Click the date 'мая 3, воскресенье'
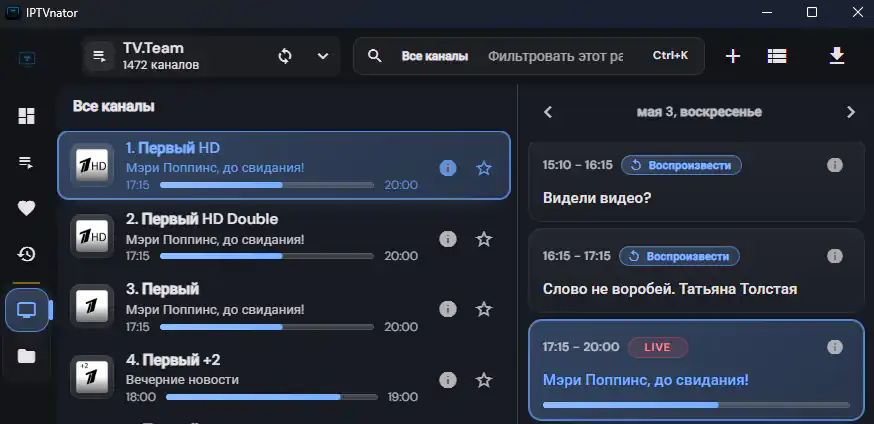 tap(699, 112)
